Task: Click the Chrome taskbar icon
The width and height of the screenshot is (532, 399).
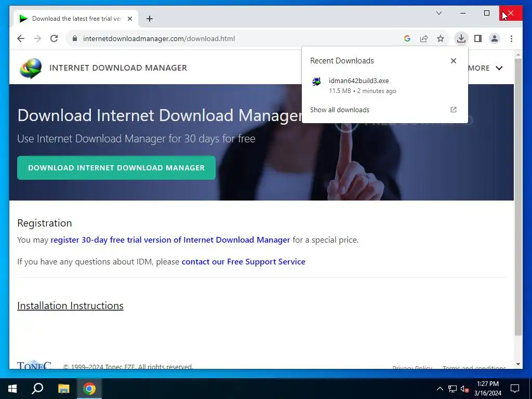Action: 89,389
